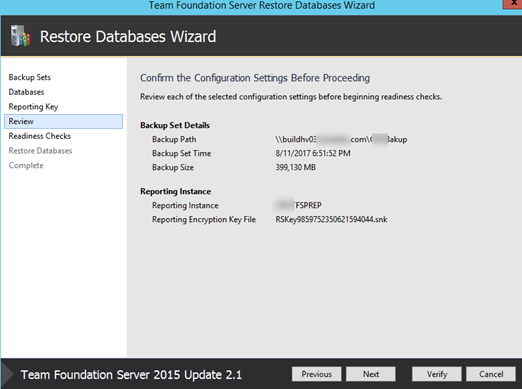Click the Previous button
This screenshot has width=522, height=389.
316,374
